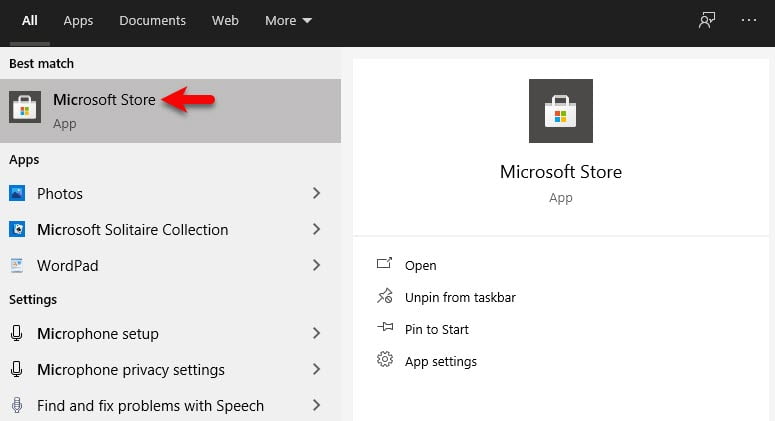The image size is (775, 421).
Task: Choose App settings
Action: [441, 362]
